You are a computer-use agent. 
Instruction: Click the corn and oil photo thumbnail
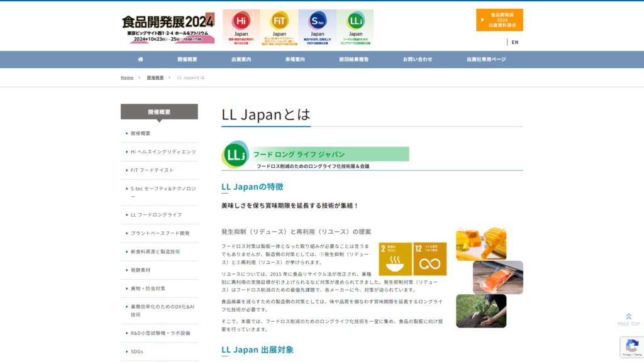481,244
